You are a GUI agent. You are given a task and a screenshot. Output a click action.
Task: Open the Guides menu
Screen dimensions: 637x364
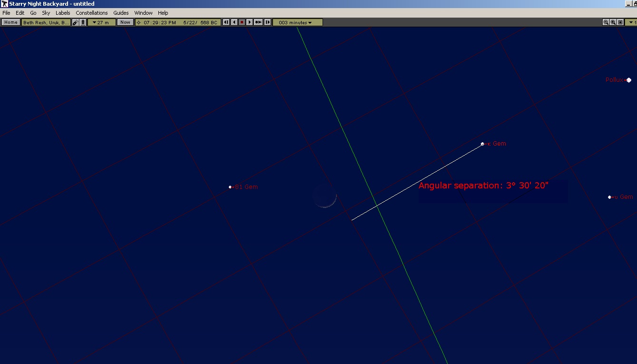coord(121,13)
